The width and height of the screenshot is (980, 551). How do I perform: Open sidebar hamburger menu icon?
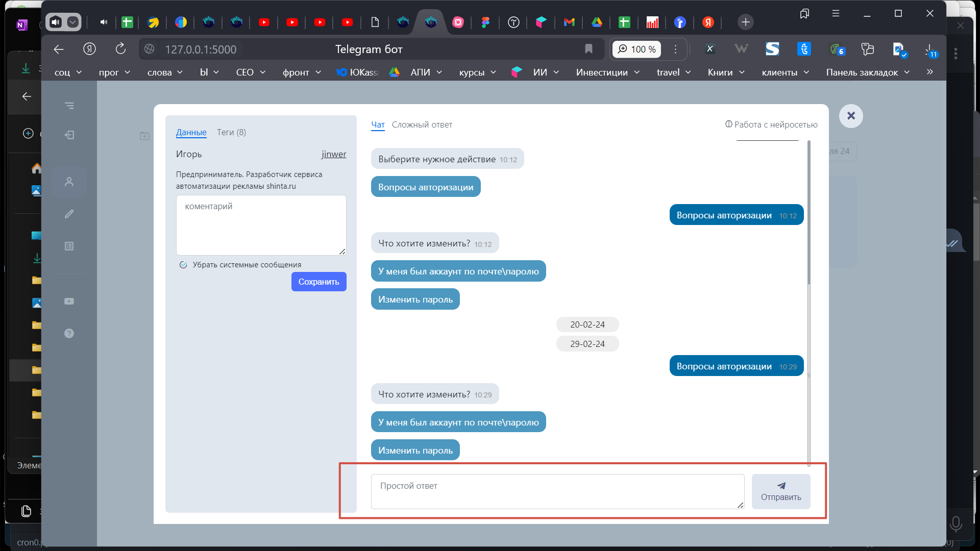[69, 106]
